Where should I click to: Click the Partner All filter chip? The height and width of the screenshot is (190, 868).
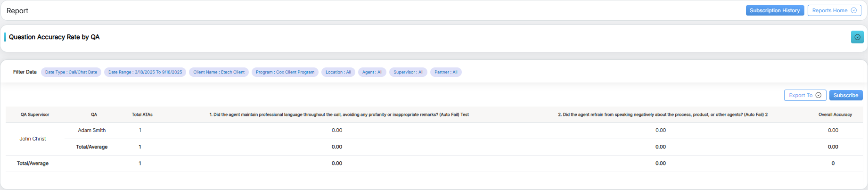446,72
